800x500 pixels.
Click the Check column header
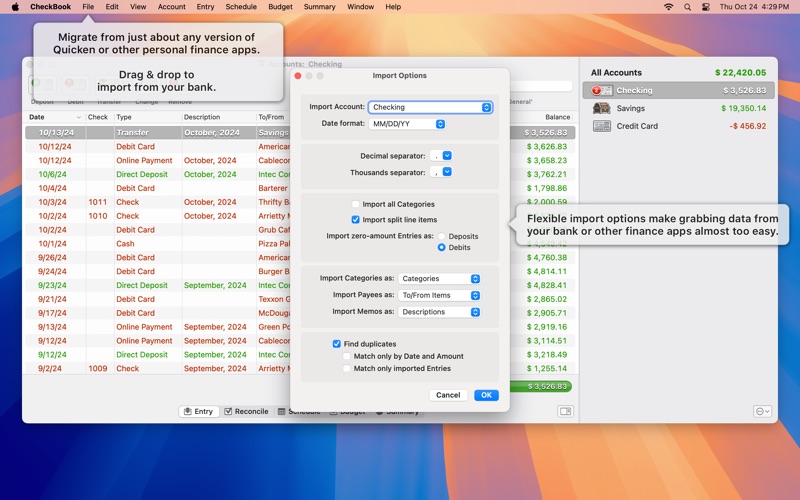(99, 117)
